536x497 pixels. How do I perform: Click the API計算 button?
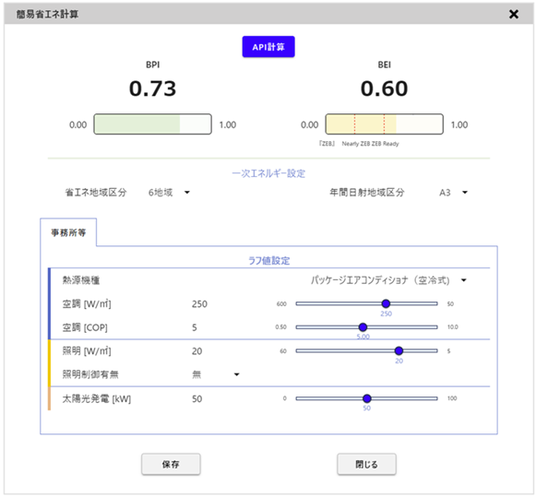[268, 47]
